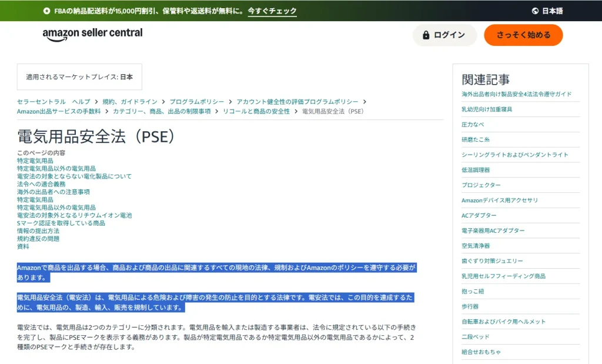Click the ログイン button

click(444, 35)
